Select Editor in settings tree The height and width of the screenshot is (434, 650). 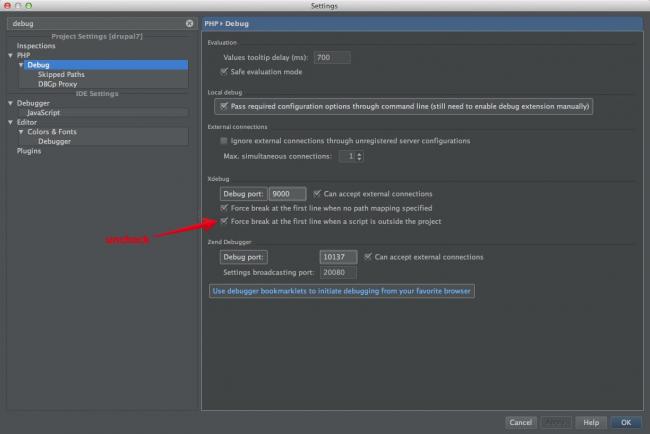click(27, 122)
